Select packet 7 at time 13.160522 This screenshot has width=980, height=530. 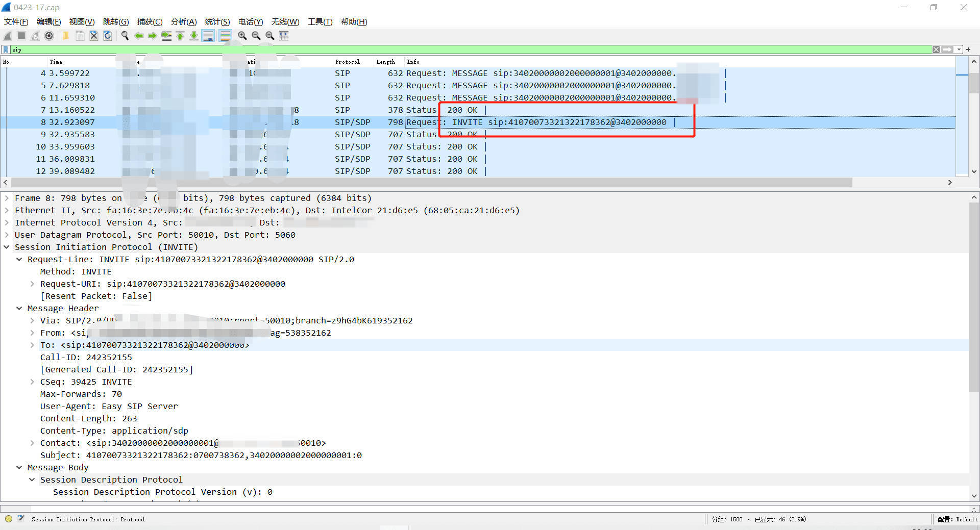pos(478,110)
